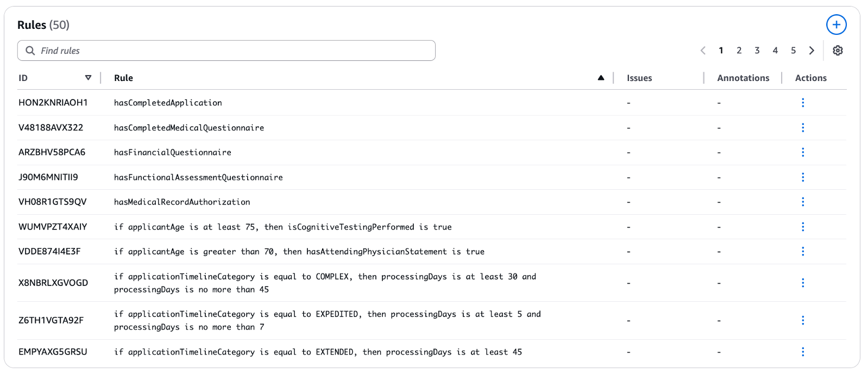Select rule ID VH08R1GTS9QV
Screen dimensions: 868x373
coord(53,202)
